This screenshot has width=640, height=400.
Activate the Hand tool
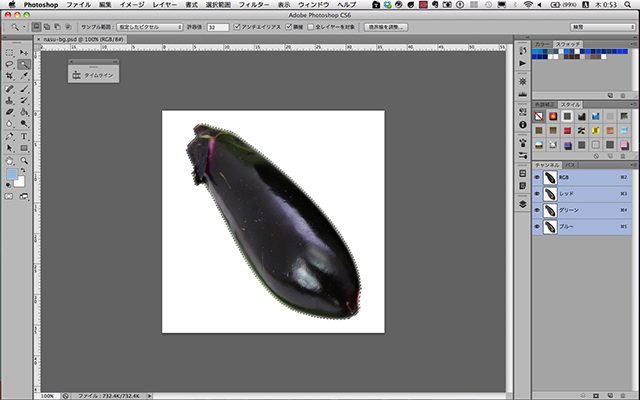point(8,160)
